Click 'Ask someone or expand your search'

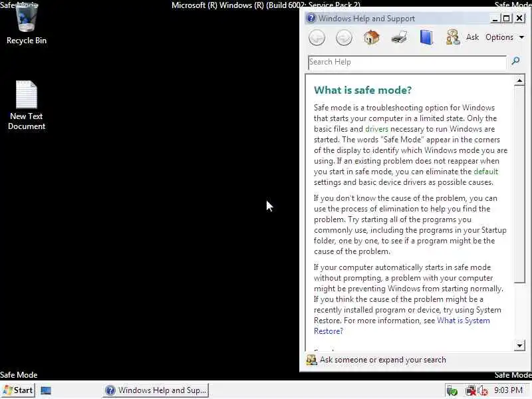coord(383,360)
